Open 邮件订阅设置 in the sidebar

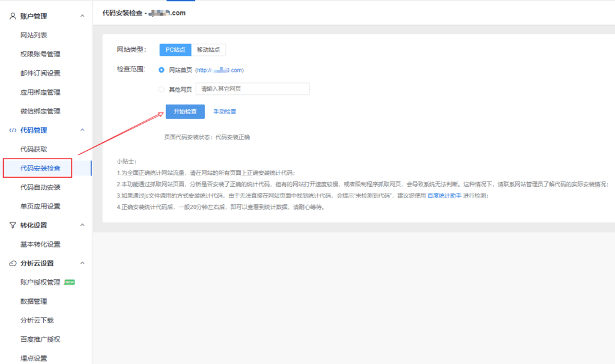click(40, 73)
